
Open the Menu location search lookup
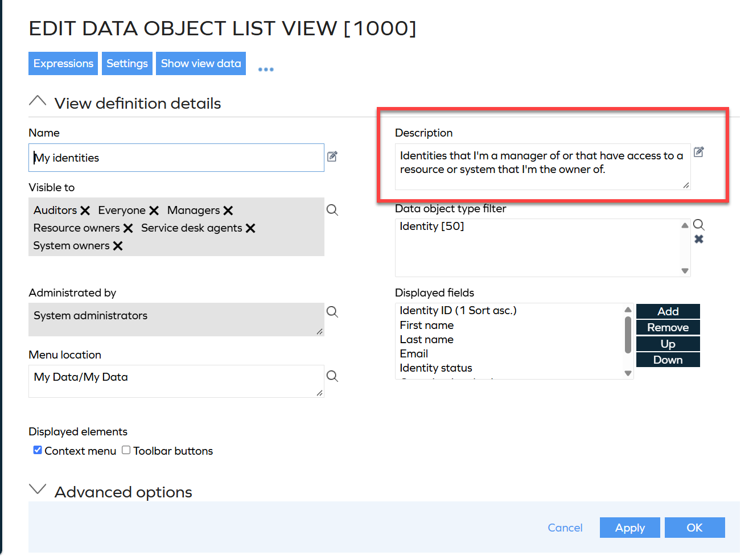[332, 376]
